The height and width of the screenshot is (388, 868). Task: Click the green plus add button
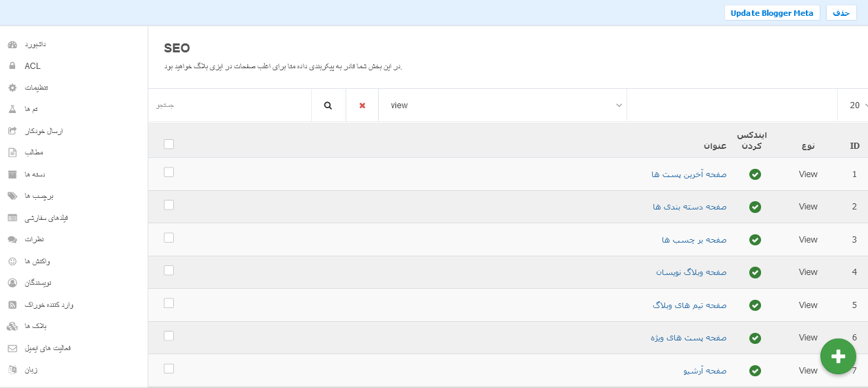click(838, 356)
